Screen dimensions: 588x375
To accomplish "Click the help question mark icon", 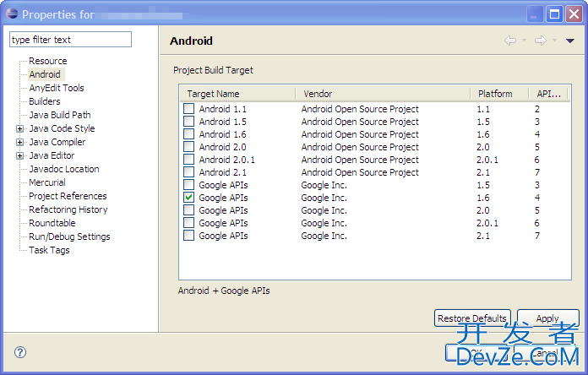I will (20, 352).
